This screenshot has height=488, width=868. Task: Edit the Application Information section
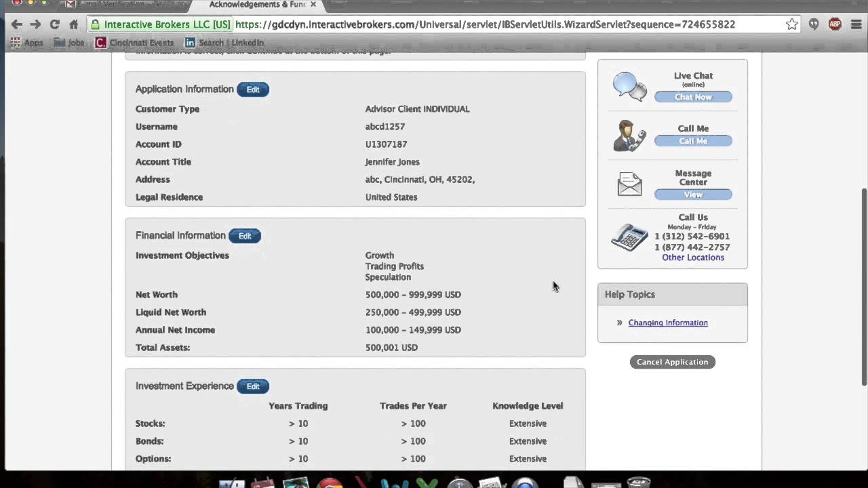coord(253,89)
